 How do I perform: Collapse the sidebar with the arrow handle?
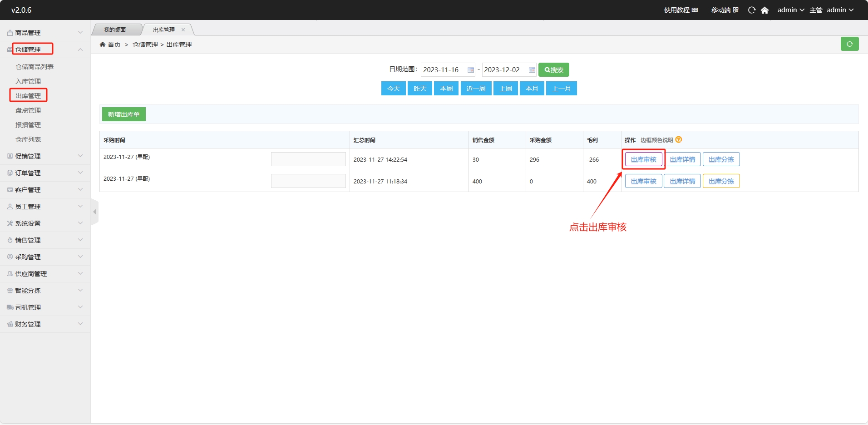point(94,212)
